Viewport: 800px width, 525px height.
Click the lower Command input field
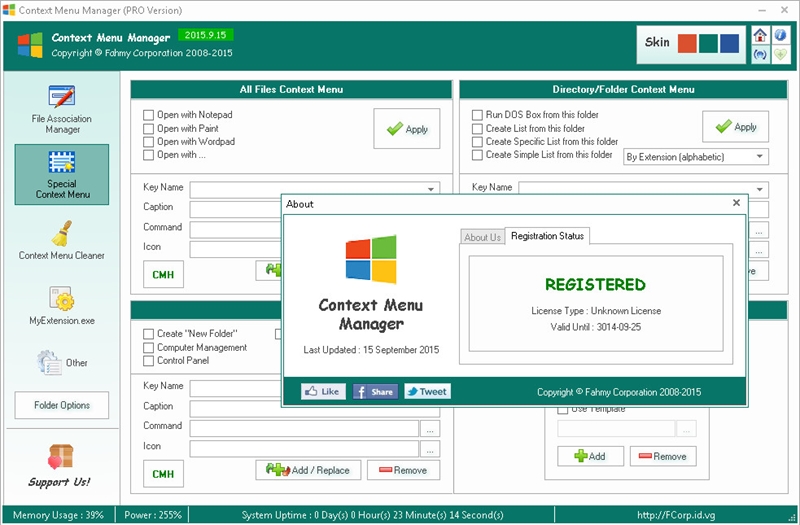tap(304, 429)
